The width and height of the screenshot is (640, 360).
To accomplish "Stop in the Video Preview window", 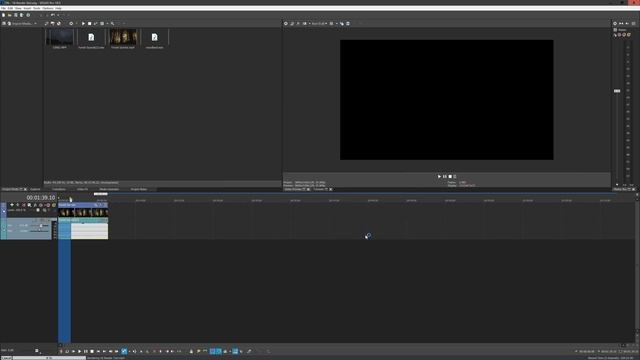I will click(450, 176).
